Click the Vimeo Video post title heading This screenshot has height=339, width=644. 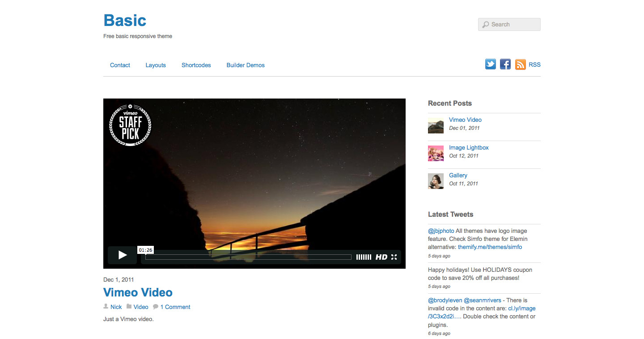pos(138,292)
